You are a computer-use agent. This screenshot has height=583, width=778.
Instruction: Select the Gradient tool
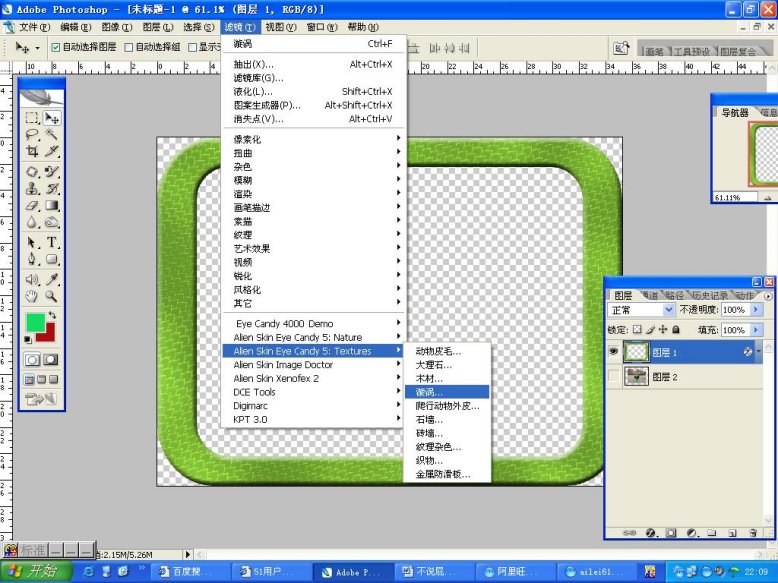click(x=52, y=205)
